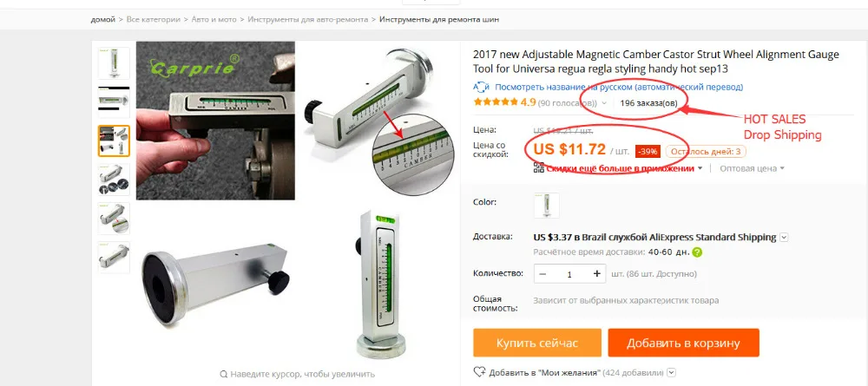Select the first product thumbnail
This screenshot has height=386, width=868.
(x=114, y=63)
